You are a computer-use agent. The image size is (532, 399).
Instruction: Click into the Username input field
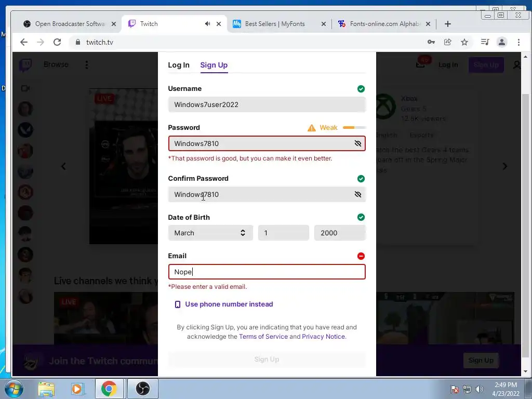tap(267, 104)
